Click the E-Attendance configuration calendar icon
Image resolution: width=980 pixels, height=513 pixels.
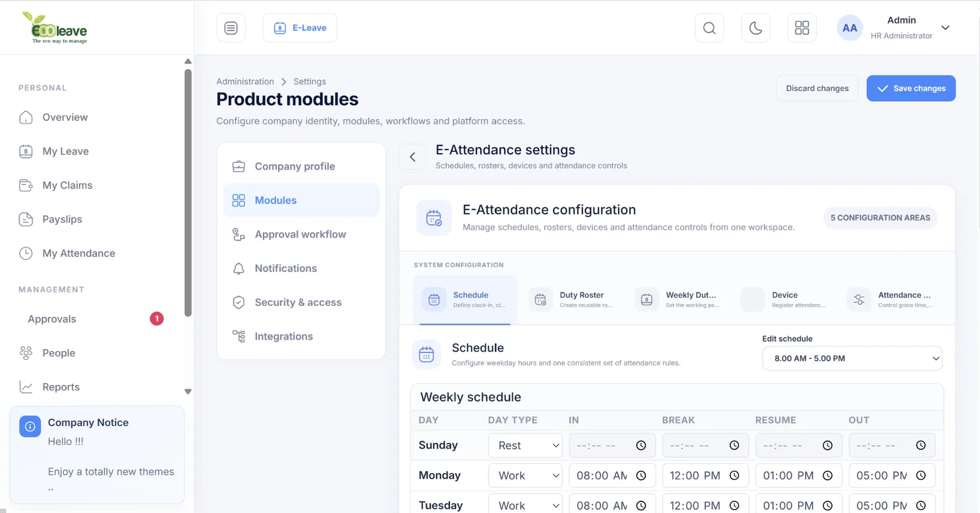click(434, 218)
